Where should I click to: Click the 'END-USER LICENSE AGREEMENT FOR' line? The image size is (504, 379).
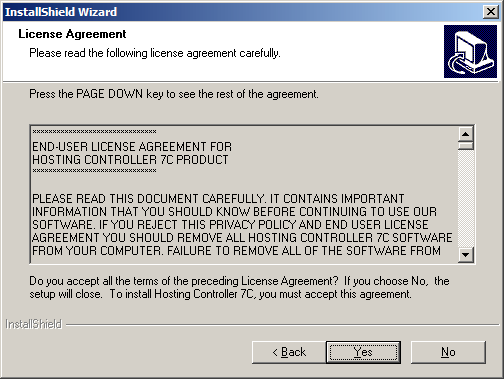(132, 147)
